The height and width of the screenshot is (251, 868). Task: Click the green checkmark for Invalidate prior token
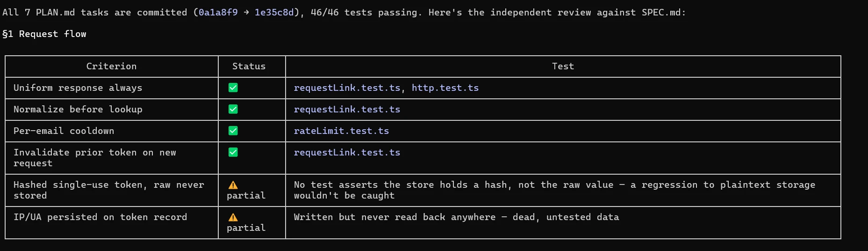coord(233,152)
